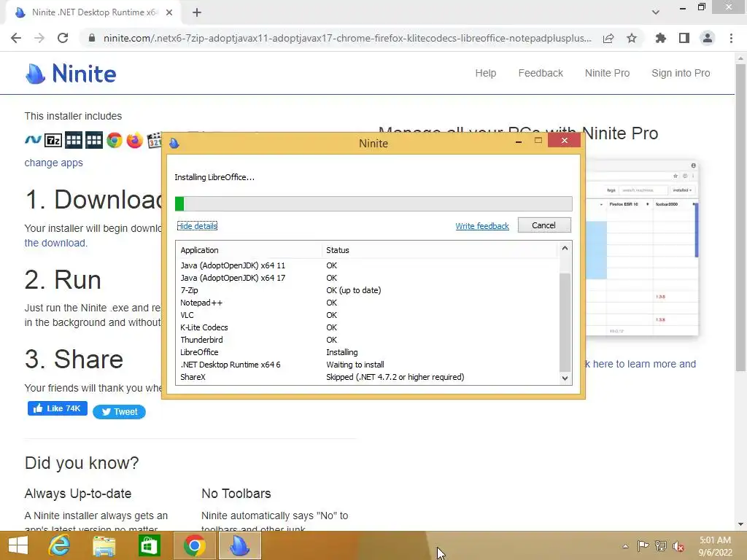Click the .NET icon in installer includes
This screenshot has width=747, height=560.
point(33,140)
